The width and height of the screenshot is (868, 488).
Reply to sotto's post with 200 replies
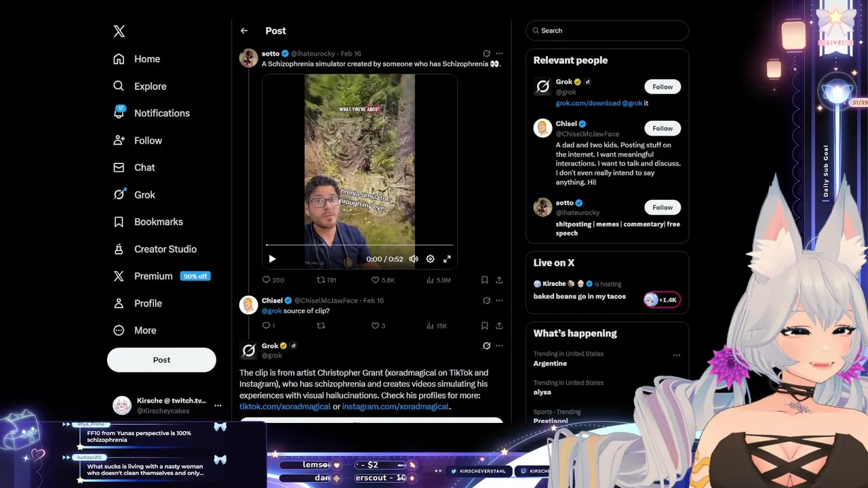tap(273, 280)
